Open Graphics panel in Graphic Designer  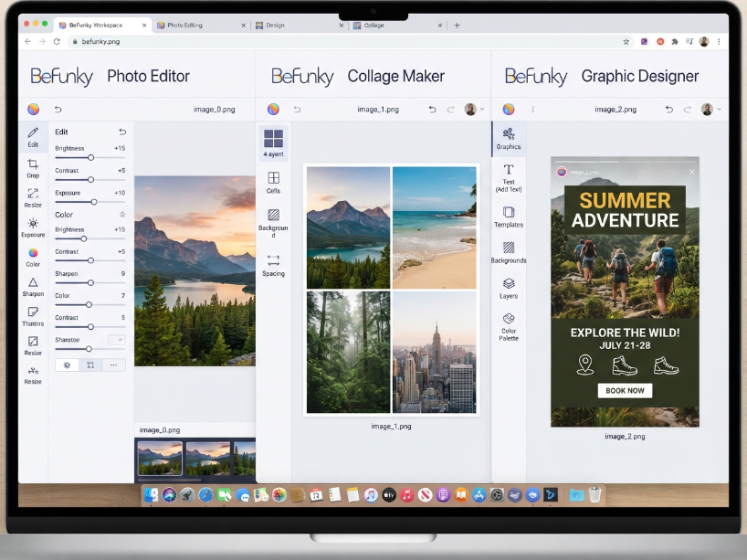click(x=509, y=138)
